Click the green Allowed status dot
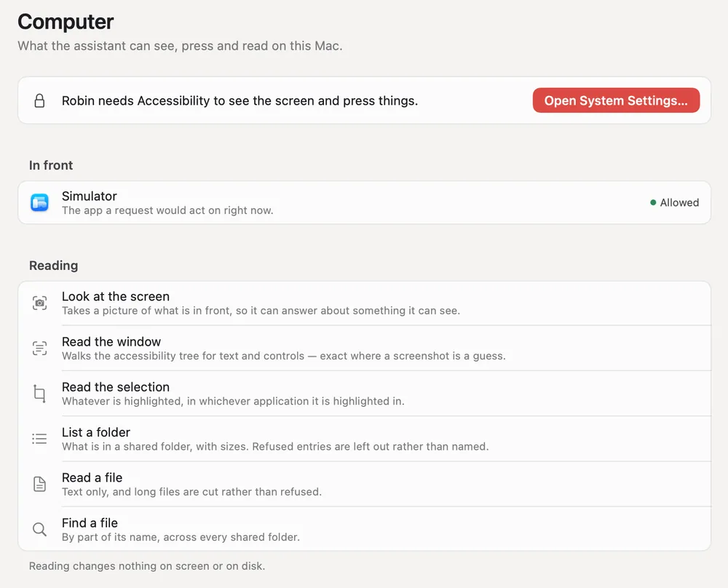 click(653, 202)
